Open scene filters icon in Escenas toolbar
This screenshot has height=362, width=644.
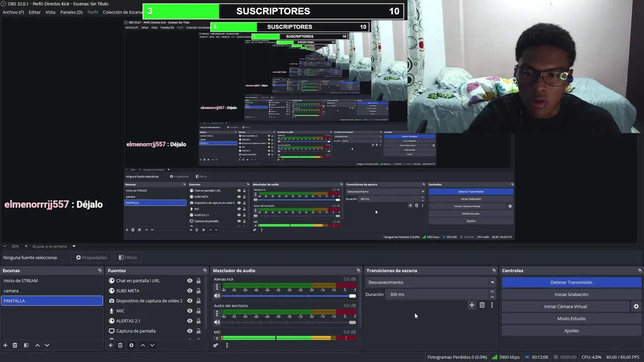tap(26, 345)
